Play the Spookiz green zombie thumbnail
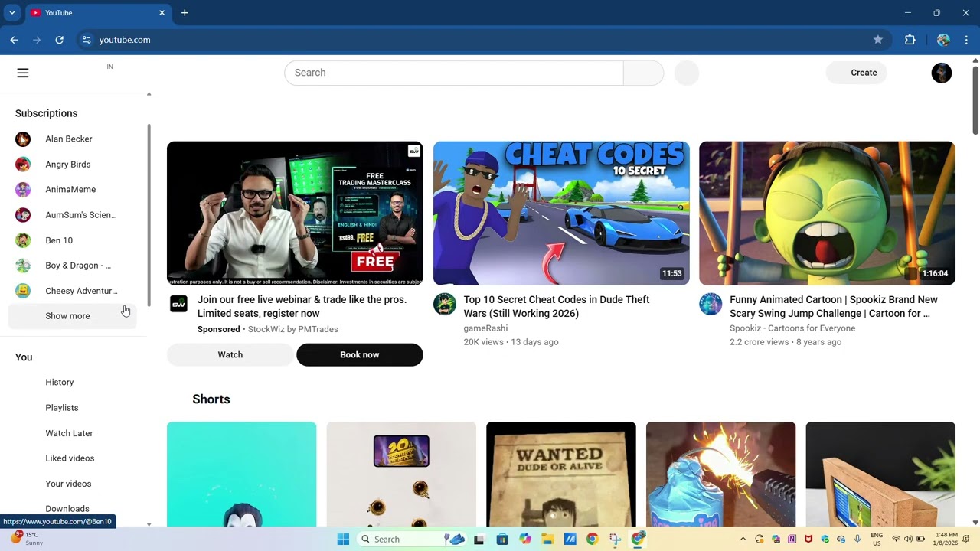Viewport: 980px width, 551px height. 827,214
